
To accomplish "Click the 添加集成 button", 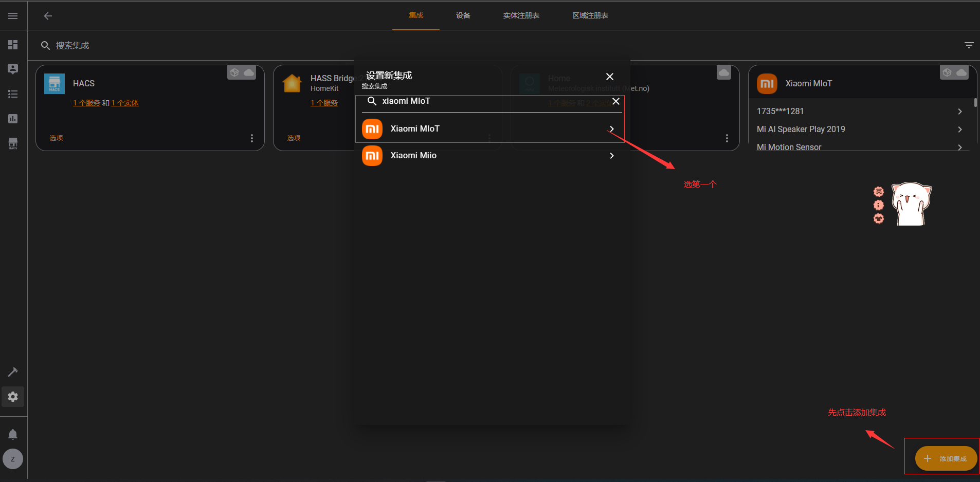I will pyautogui.click(x=946, y=459).
